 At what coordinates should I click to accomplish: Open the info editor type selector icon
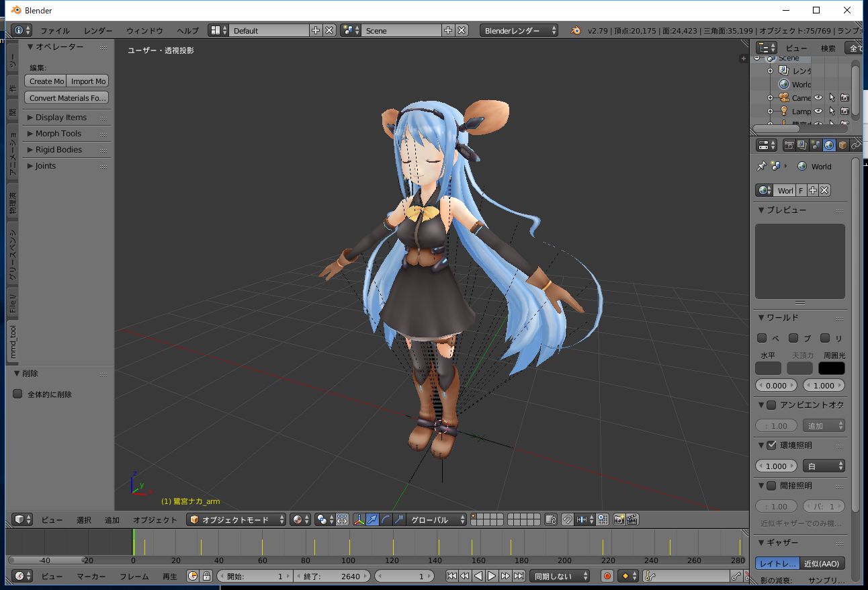point(21,30)
